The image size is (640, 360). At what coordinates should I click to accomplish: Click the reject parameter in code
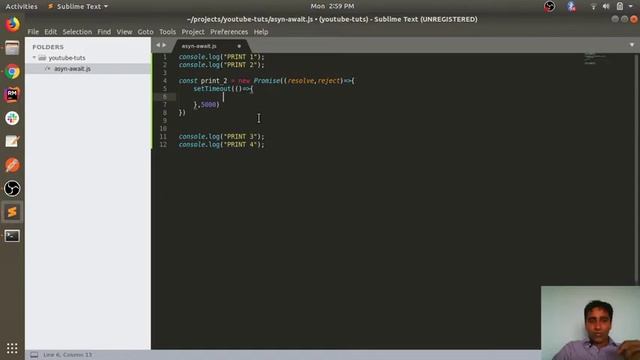[329, 81]
